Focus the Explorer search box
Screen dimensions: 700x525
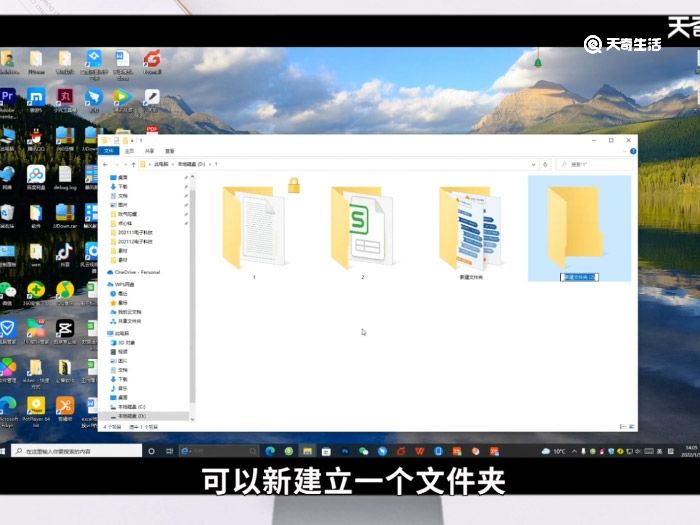[x=595, y=164]
